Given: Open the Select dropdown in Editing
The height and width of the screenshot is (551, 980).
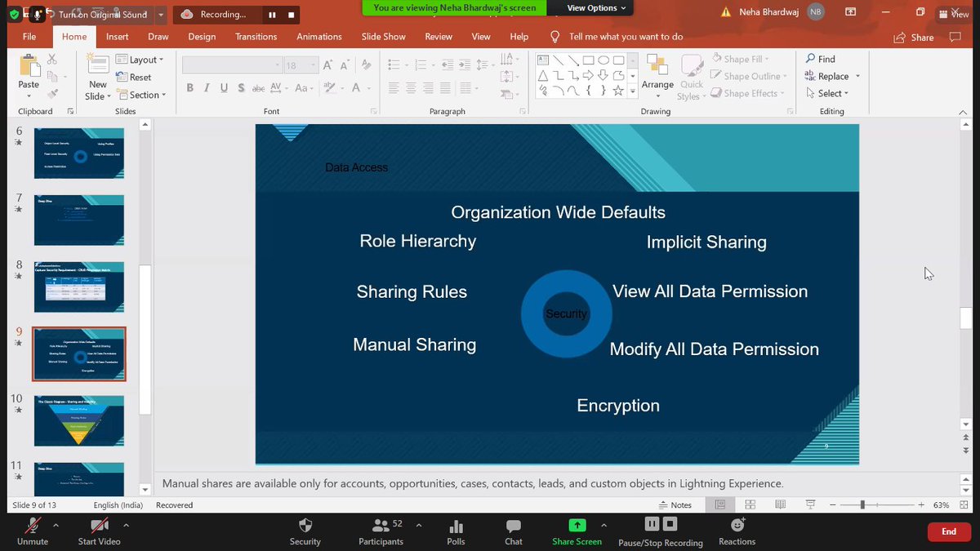Looking at the screenshot, I should coord(826,93).
